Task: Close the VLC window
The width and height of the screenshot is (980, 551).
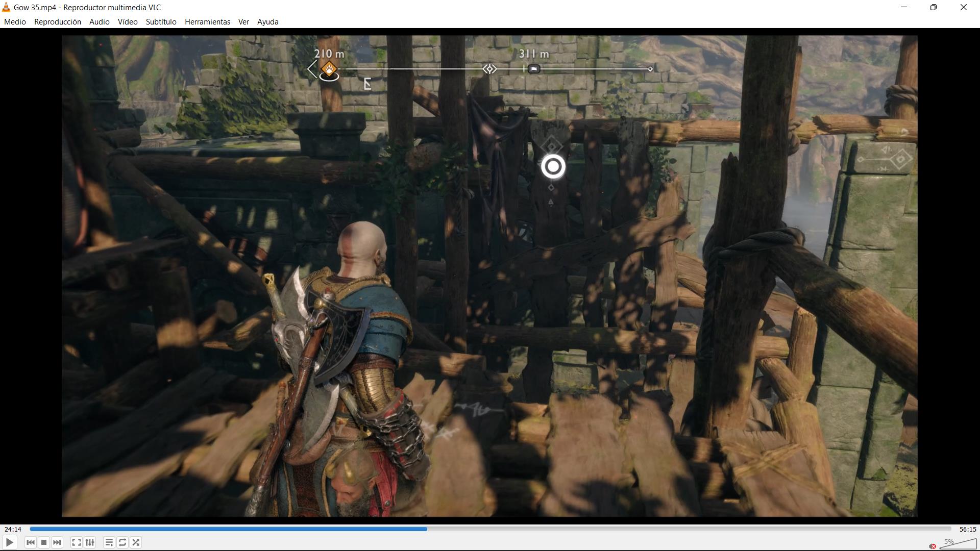Action: [x=964, y=7]
